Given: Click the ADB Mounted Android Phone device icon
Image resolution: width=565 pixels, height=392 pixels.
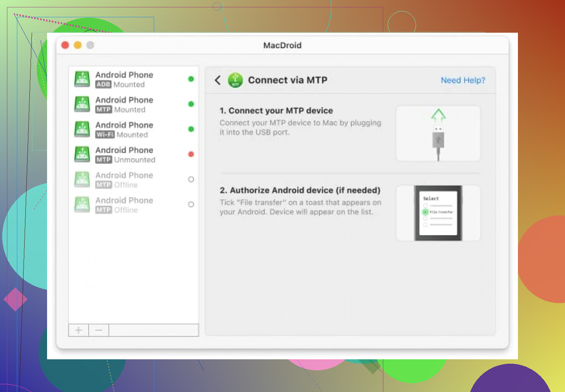Looking at the screenshot, I should 82,79.
